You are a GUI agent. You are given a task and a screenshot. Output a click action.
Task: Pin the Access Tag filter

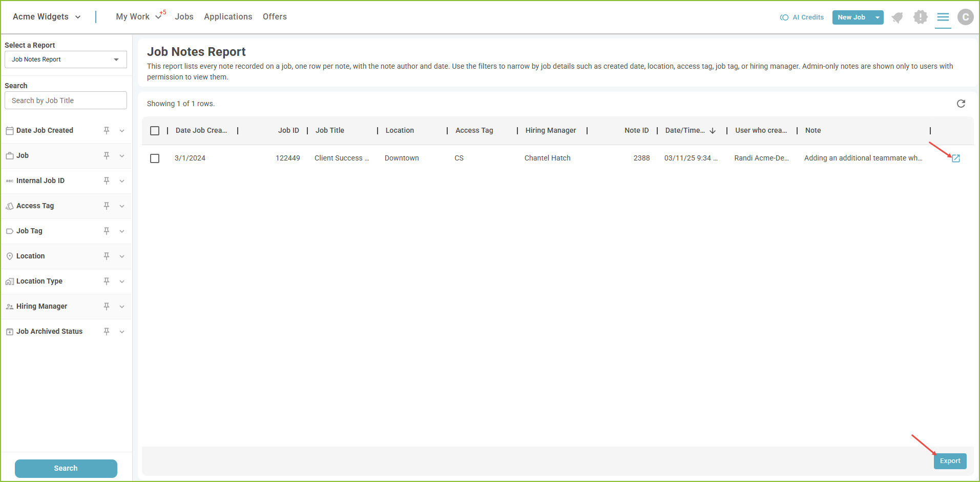107,206
